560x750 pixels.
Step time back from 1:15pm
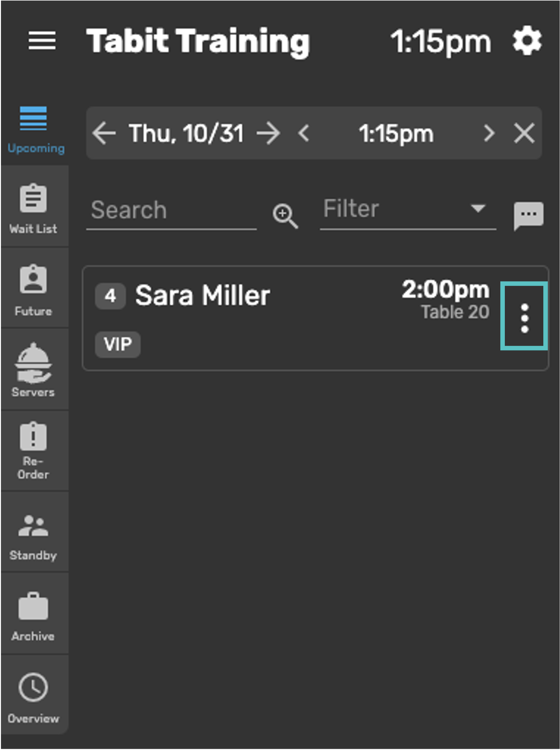(x=304, y=133)
